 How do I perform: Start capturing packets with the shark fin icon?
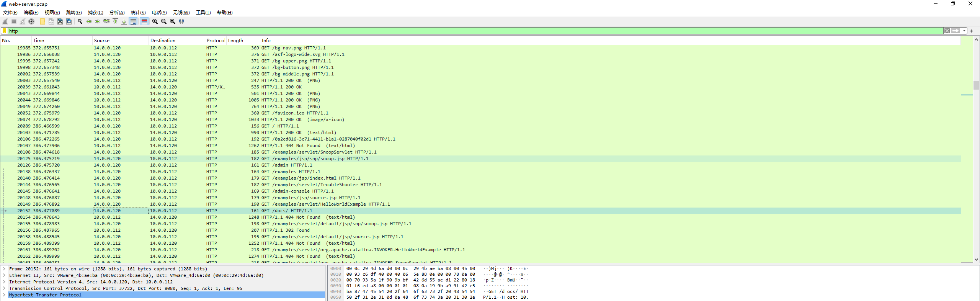point(5,21)
